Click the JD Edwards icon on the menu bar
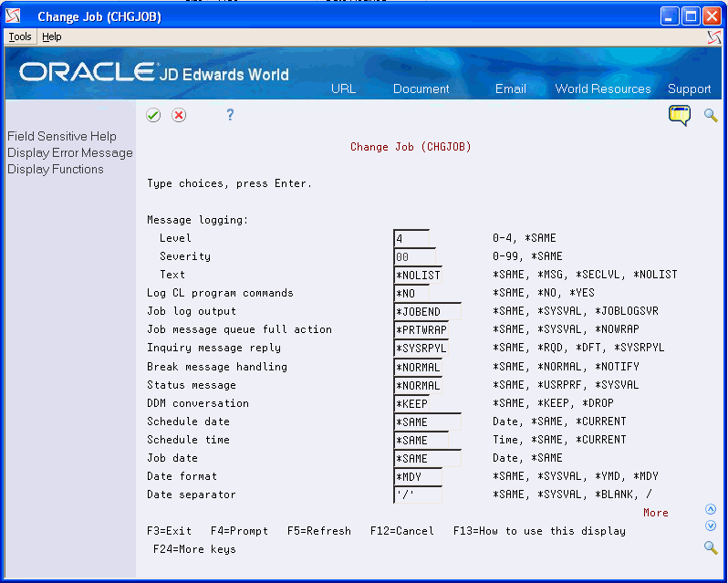 click(x=714, y=37)
